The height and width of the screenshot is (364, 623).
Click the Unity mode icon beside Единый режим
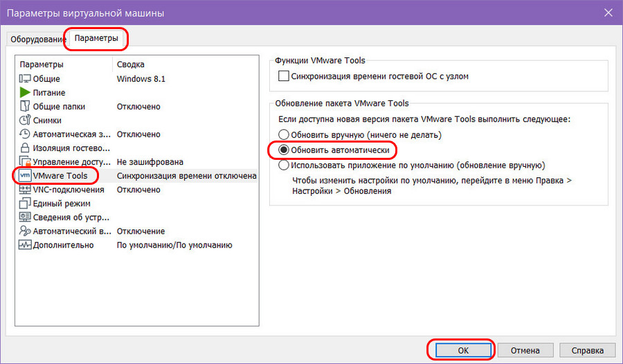coord(25,203)
